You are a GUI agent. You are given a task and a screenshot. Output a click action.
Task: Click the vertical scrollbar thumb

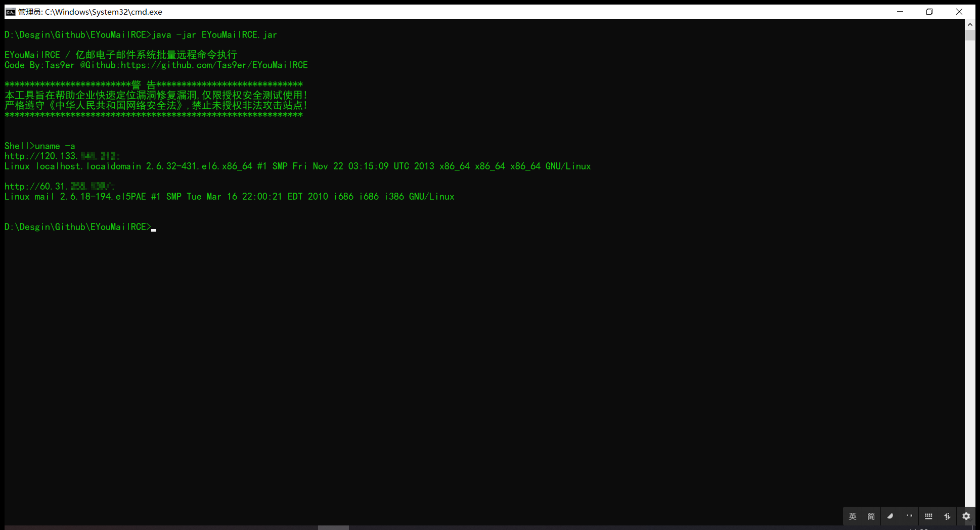(x=970, y=35)
